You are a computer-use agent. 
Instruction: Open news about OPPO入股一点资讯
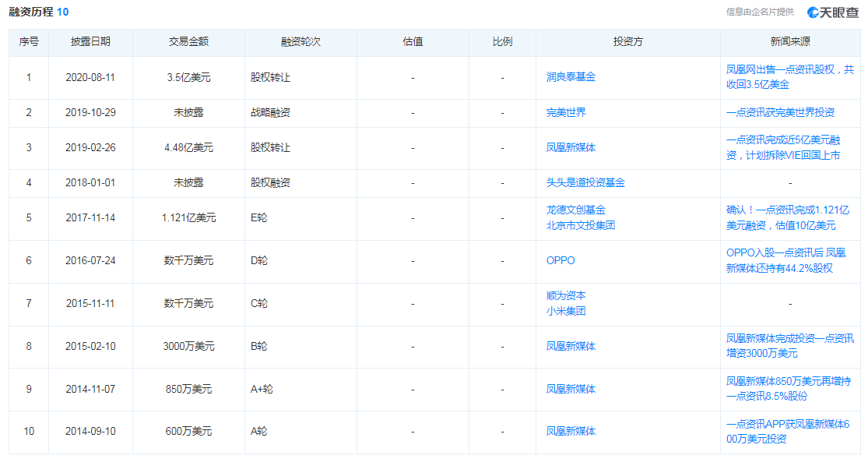tap(785, 260)
